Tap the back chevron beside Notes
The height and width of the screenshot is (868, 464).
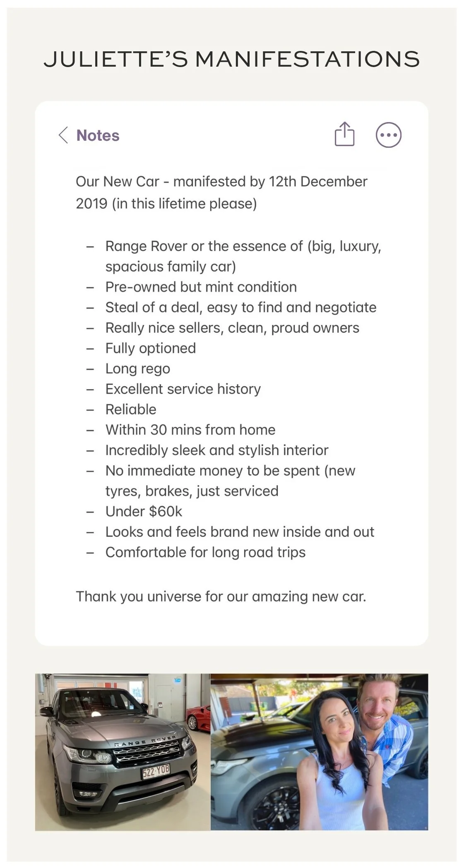63,135
